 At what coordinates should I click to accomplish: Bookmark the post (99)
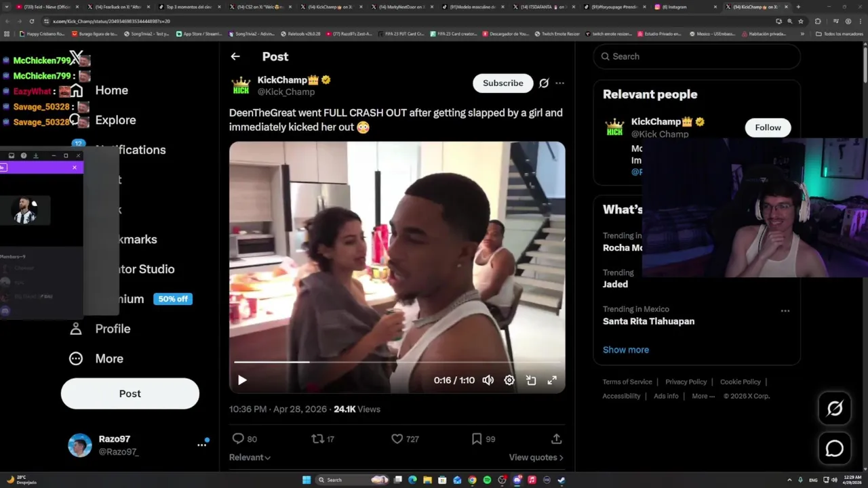point(483,439)
